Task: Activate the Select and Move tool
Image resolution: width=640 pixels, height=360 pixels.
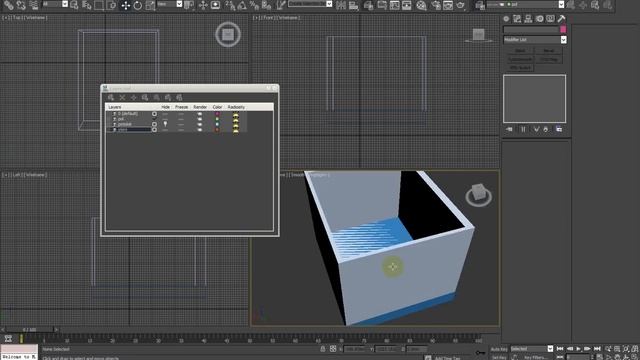Action: click(125, 5)
